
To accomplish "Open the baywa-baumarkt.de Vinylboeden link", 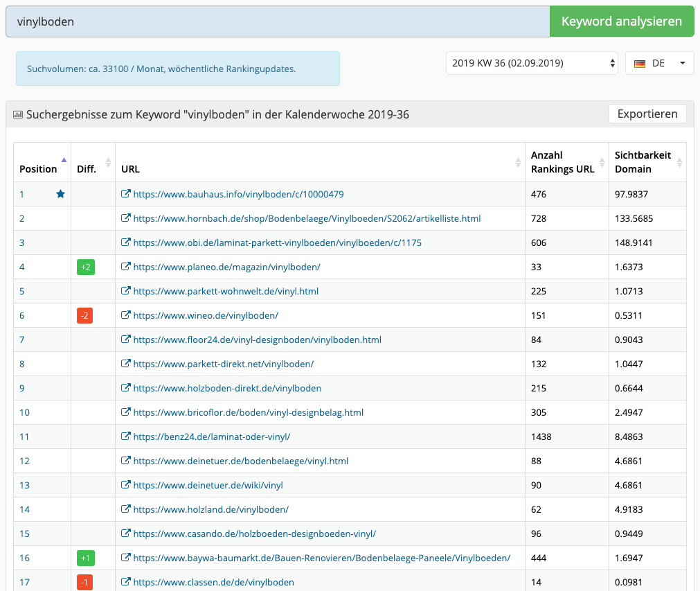I will click(x=322, y=558).
